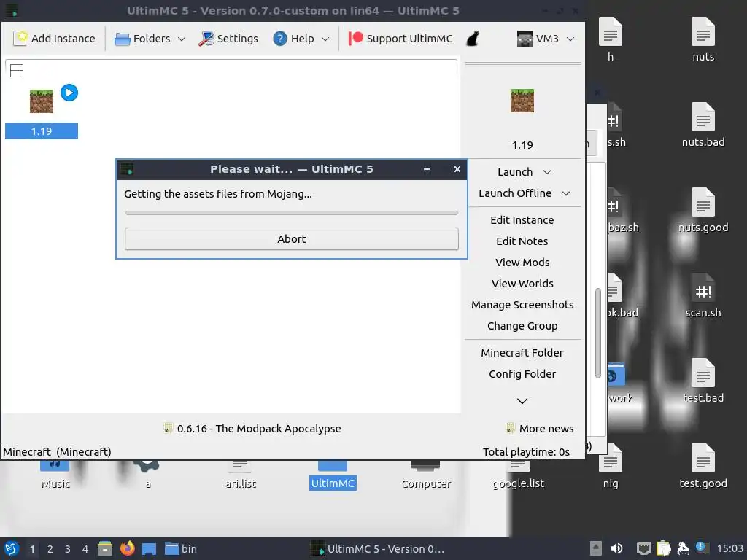Click the background window scrollbar
This screenshot has height=560, width=747.
pos(598,333)
